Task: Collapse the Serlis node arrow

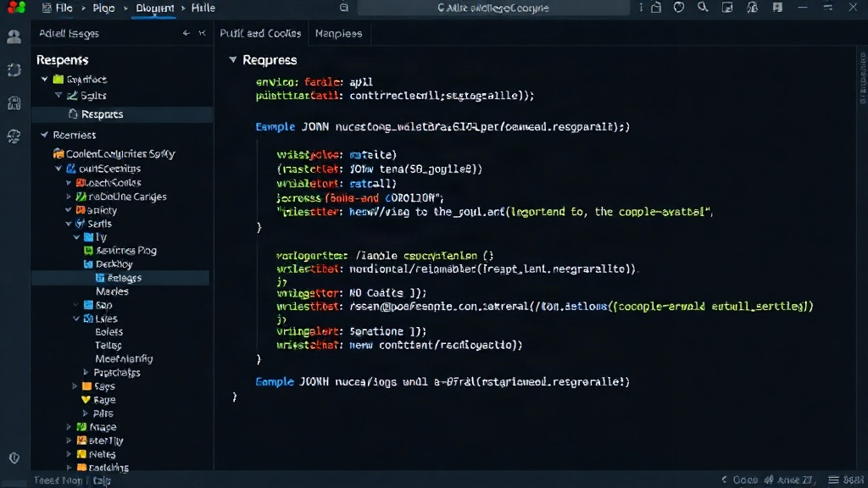Action: coord(69,224)
